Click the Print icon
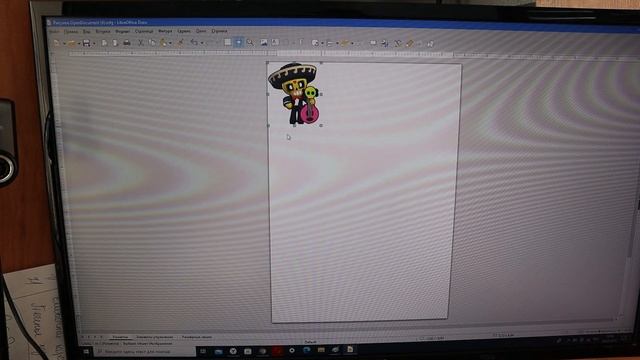 click(x=127, y=43)
